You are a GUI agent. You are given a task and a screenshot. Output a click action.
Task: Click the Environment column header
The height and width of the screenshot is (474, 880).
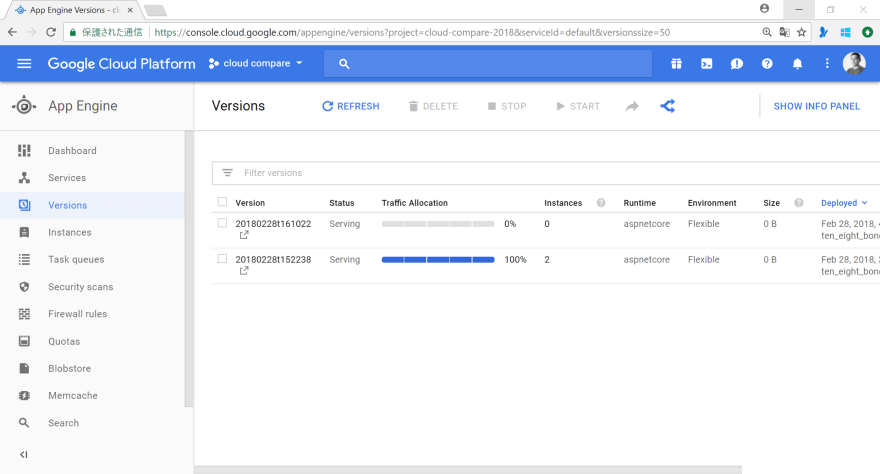(x=712, y=203)
